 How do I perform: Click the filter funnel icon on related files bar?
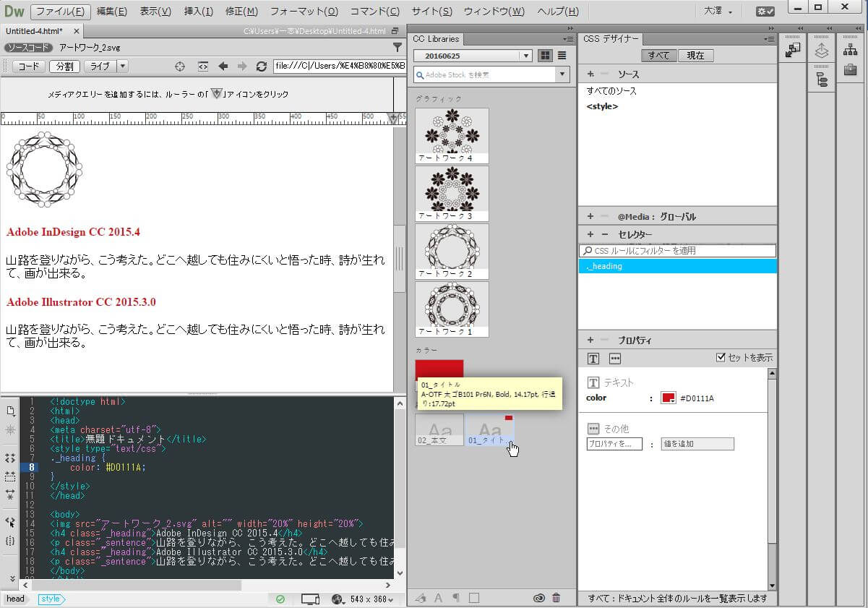(x=398, y=47)
